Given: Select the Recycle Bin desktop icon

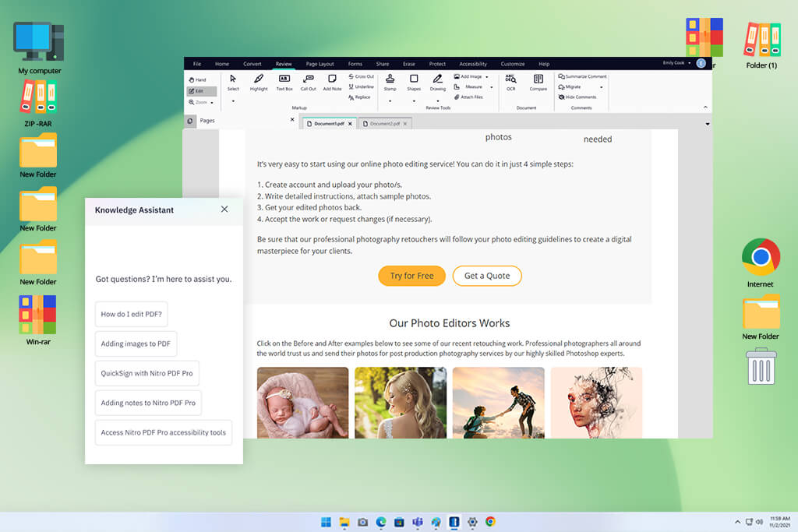Looking at the screenshot, I should coord(761,366).
